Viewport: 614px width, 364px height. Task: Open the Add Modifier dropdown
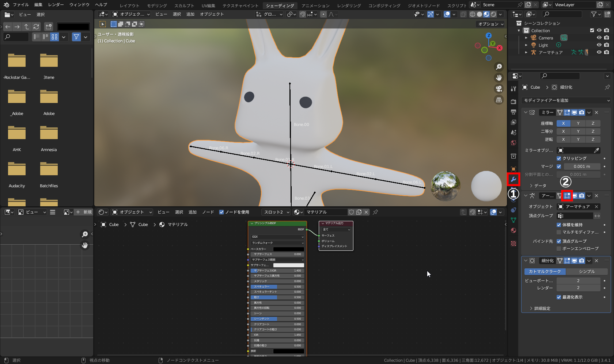coord(566,100)
